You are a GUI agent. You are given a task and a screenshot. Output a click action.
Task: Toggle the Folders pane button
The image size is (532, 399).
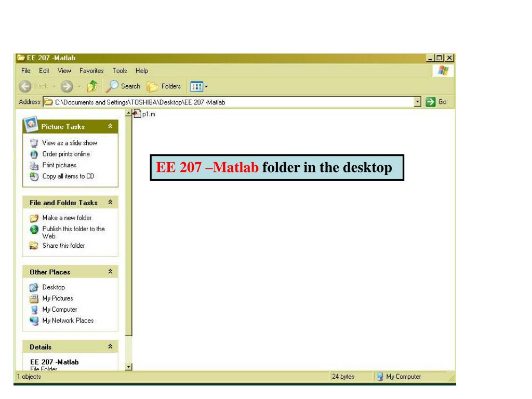(164, 86)
